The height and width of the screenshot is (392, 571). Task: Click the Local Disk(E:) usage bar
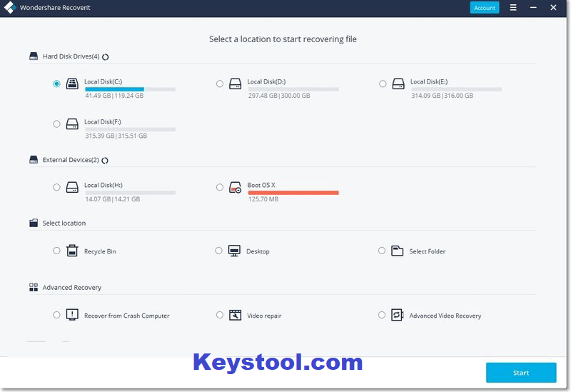coord(457,89)
